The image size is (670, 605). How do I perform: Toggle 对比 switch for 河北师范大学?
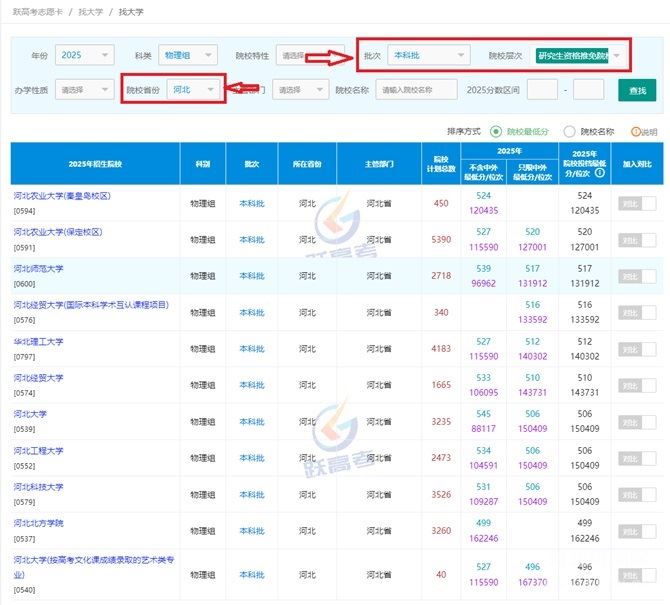click(637, 276)
